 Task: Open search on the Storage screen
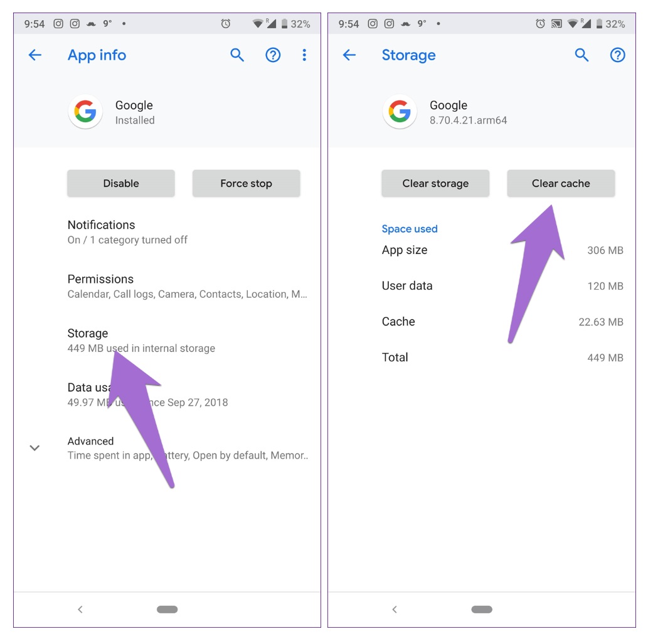pyautogui.click(x=581, y=55)
